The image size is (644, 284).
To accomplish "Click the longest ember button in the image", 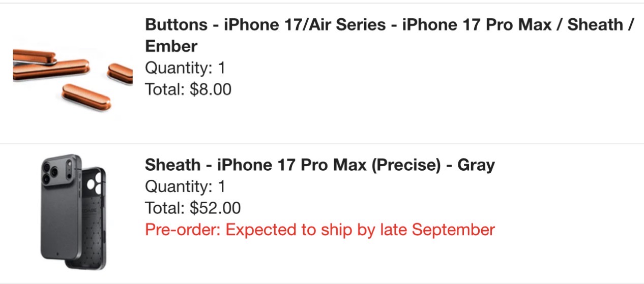I will coord(51,71).
